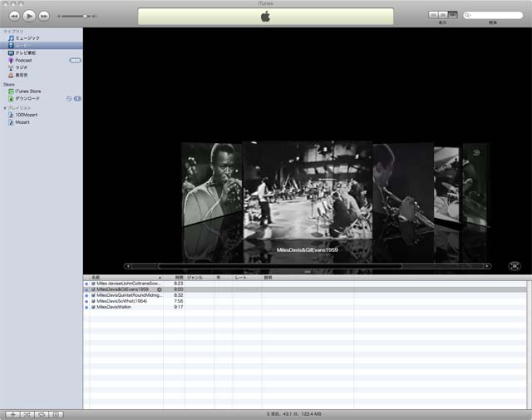
Task: Uncheck Miles davisetJohnColtraneSow checkbox
Action: point(93,284)
